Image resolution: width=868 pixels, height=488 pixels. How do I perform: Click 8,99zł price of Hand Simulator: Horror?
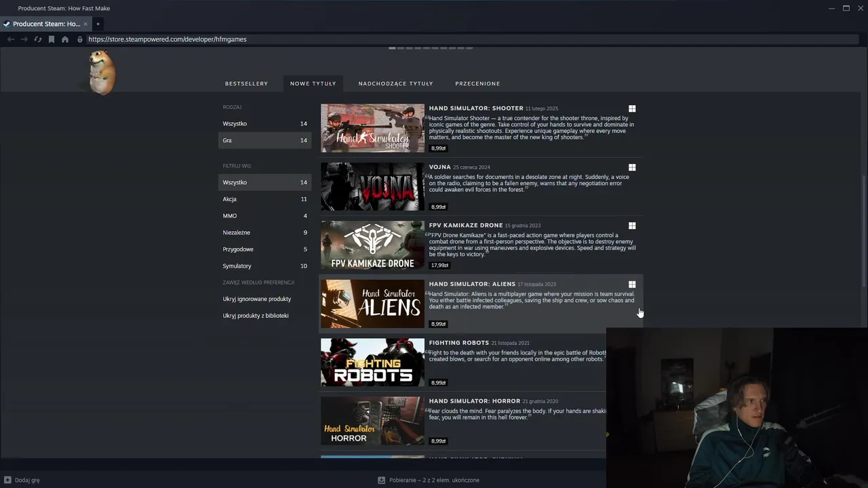tap(438, 441)
